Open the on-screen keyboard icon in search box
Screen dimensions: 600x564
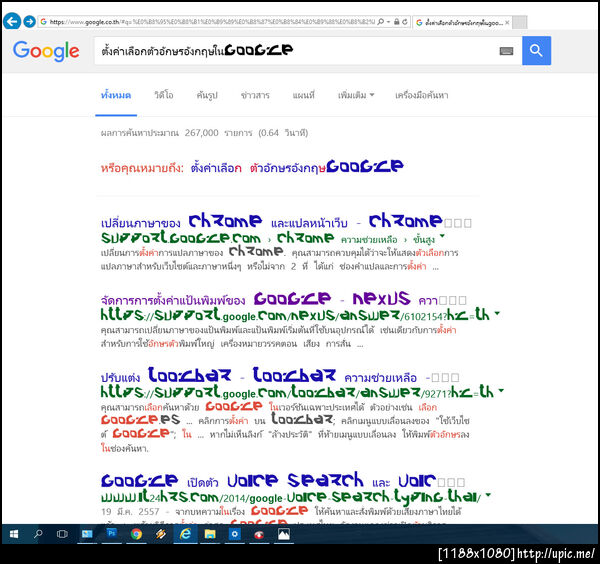[506, 51]
